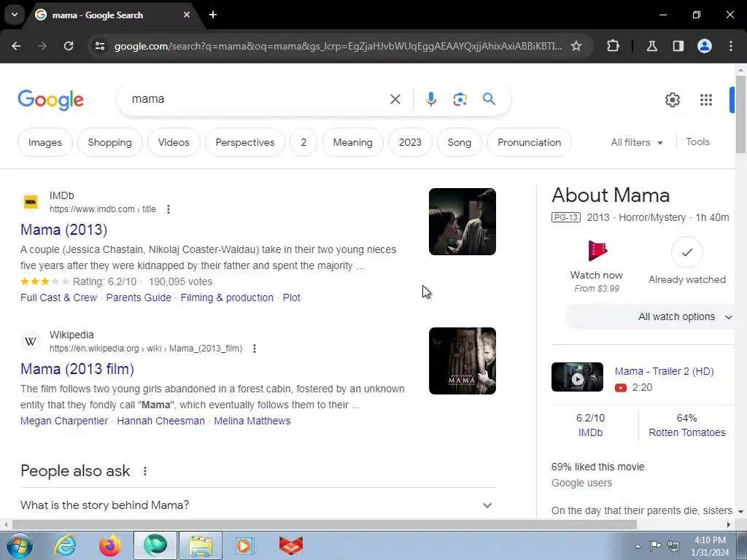Show hidden system tray icons

pos(638,545)
